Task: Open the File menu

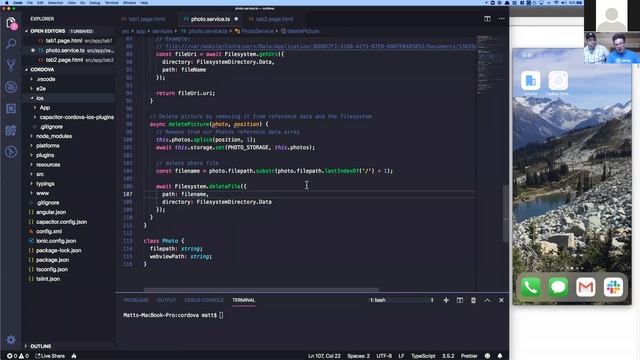Action: [x=30, y=2]
